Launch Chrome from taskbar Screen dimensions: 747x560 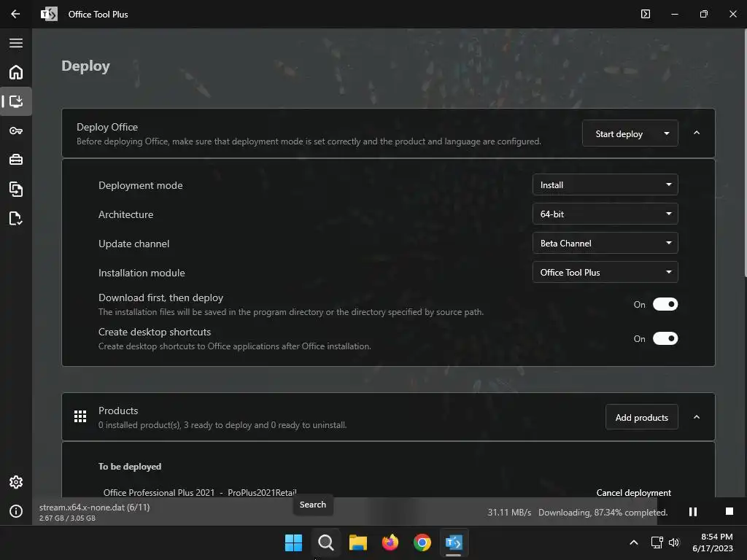422,542
